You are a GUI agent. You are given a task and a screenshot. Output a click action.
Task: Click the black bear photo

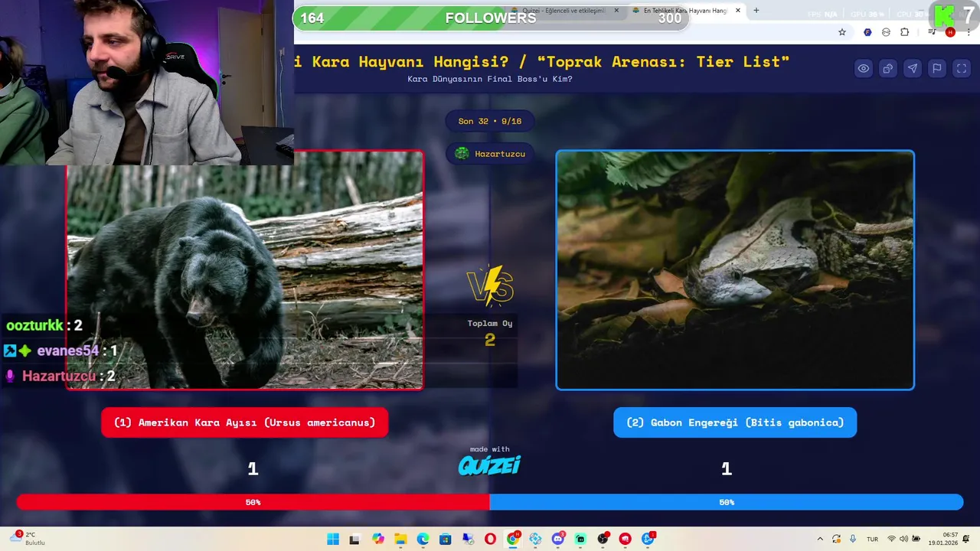point(245,270)
